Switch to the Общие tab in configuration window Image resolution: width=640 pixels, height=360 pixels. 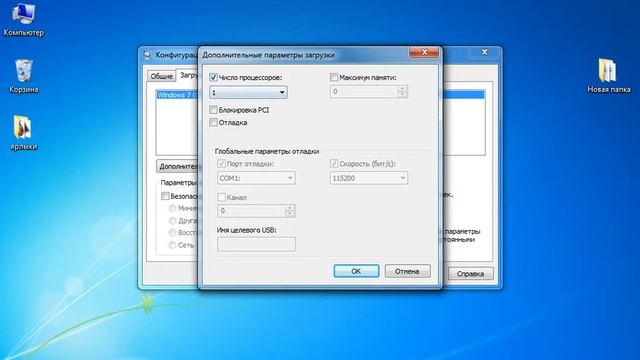coord(162,76)
